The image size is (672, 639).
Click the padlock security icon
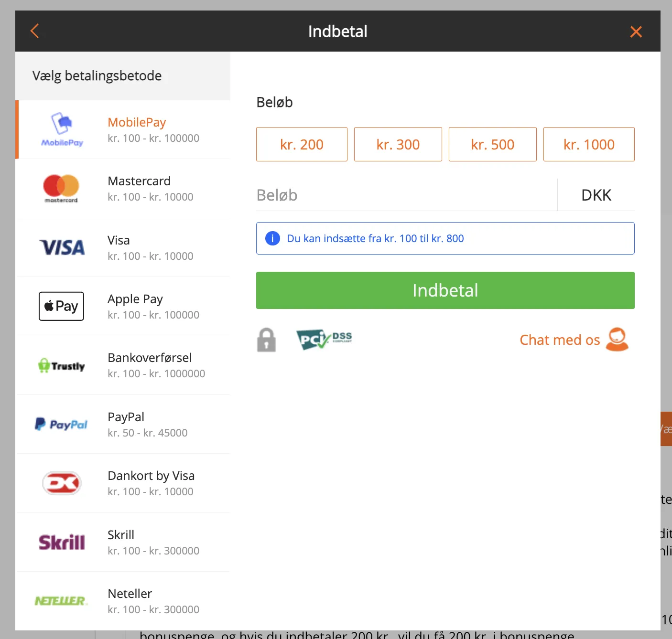266,340
